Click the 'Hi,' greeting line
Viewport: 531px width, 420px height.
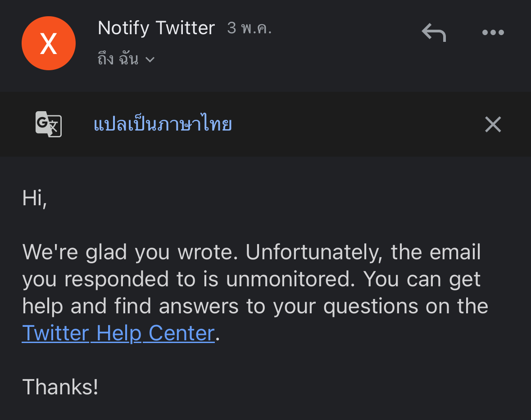point(35,198)
